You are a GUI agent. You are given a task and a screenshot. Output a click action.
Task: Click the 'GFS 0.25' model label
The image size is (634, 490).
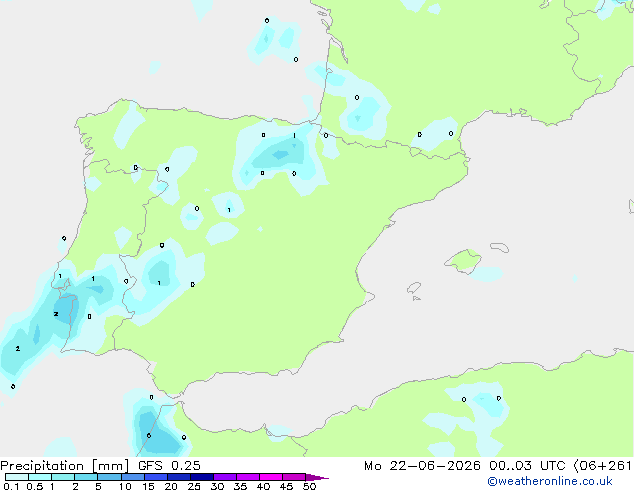pos(169,466)
